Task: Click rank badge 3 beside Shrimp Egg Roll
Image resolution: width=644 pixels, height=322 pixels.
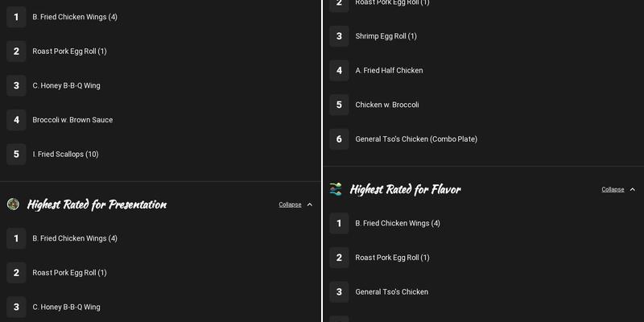Action: [339, 36]
